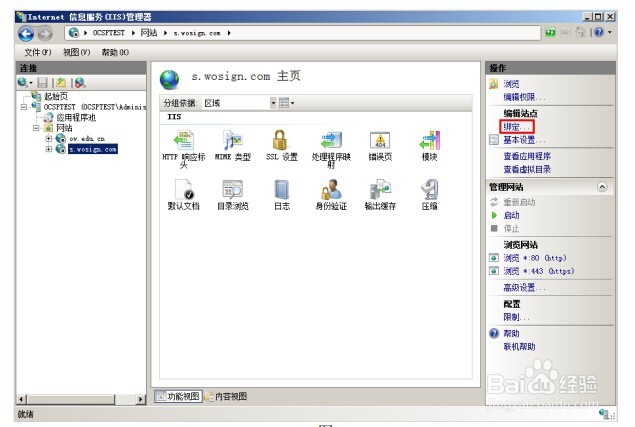Click the 基本设置... action link
Screen dimensions: 635x427
(x=524, y=140)
